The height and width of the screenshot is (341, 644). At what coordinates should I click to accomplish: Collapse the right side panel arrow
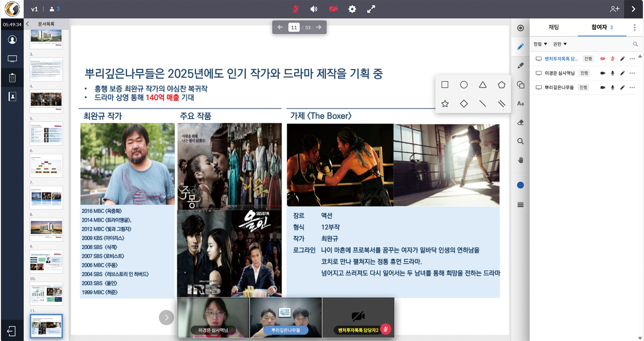[x=633, y=9]
